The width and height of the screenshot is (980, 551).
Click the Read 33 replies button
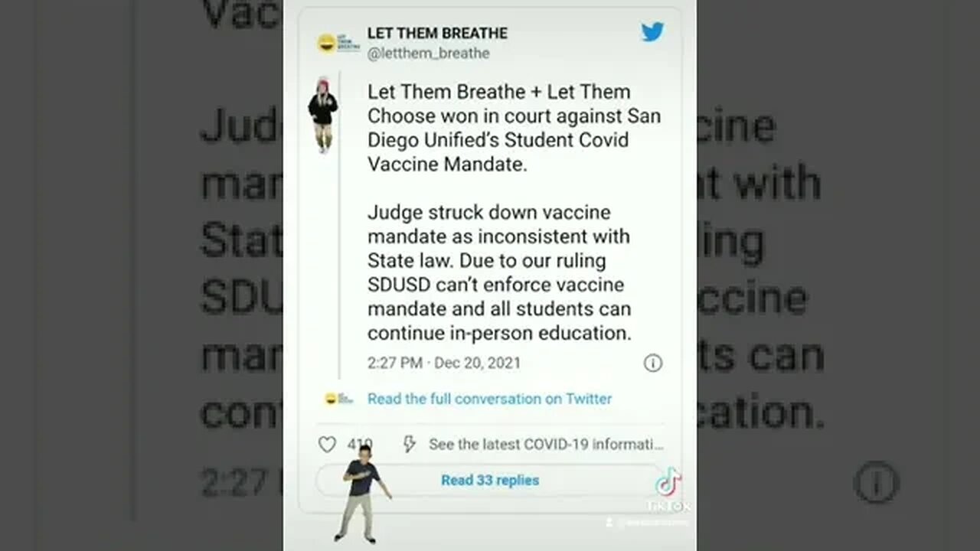coord(490,481)
